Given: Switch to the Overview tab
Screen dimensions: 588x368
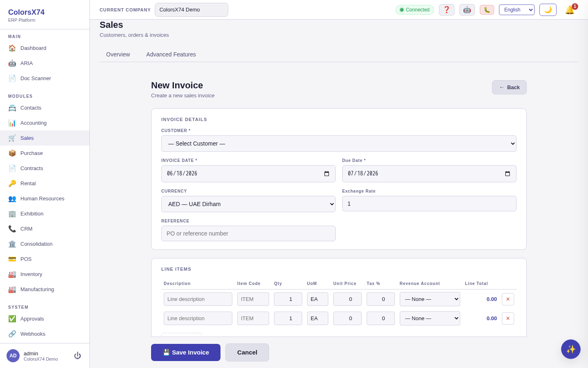Looking at the screenshot, I should coord(118,54).
